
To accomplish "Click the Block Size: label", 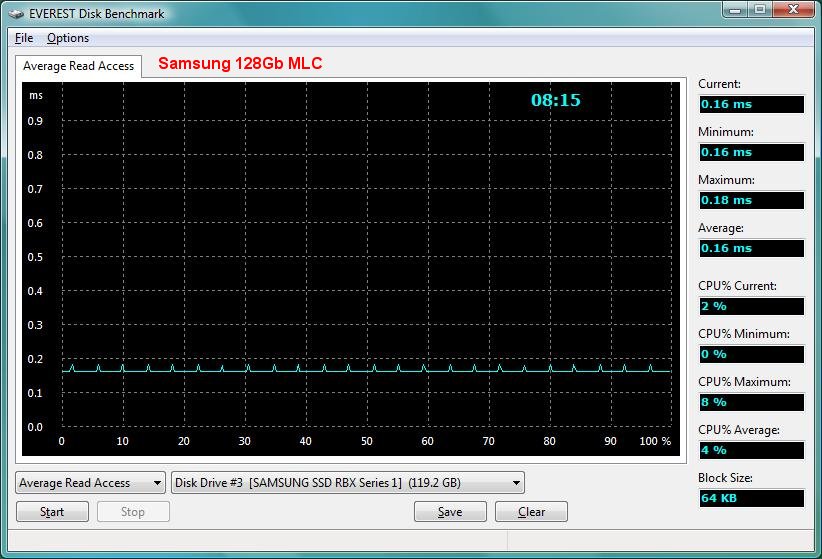I will (x=725, y=478).
